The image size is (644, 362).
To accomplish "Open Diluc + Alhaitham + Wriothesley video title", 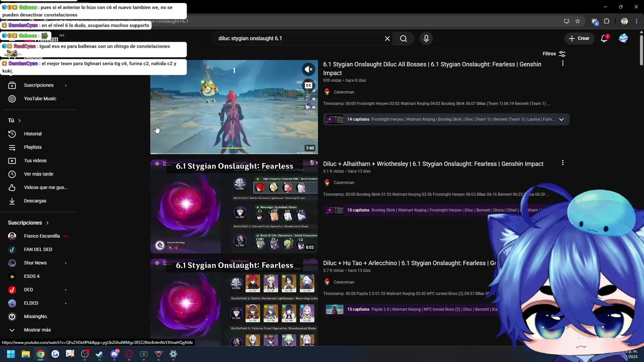I will coord(433,164).
